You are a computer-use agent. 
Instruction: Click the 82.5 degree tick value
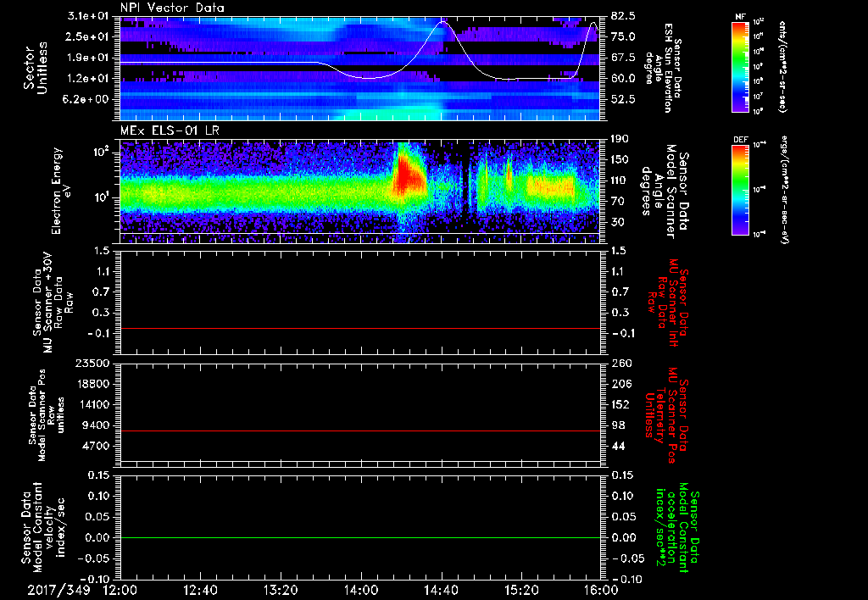point(623,16)
